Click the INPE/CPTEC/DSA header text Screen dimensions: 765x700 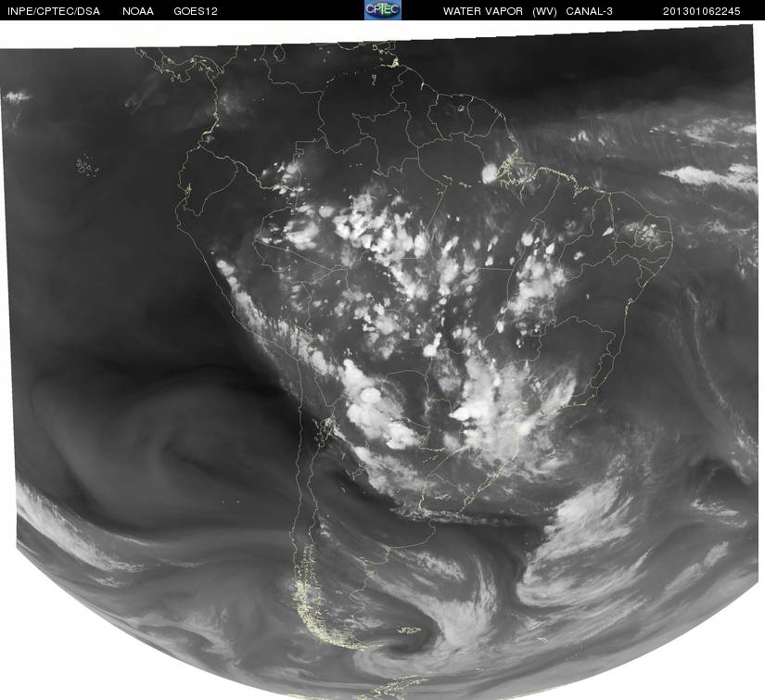coord(54,11)
